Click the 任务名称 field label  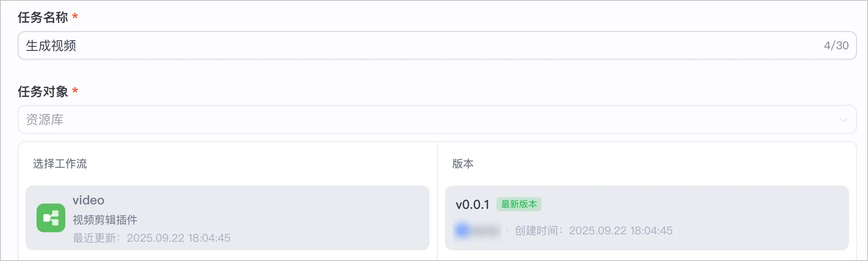43,17
